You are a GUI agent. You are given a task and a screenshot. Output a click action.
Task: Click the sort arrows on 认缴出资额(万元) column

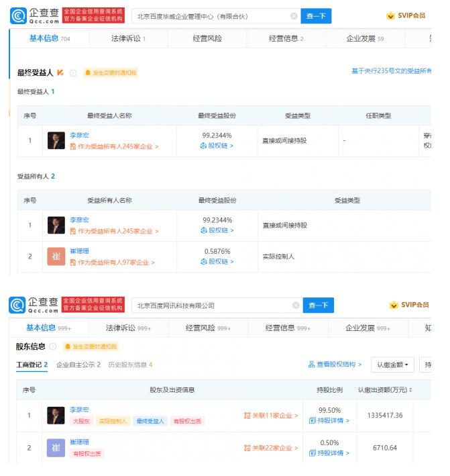410,390
